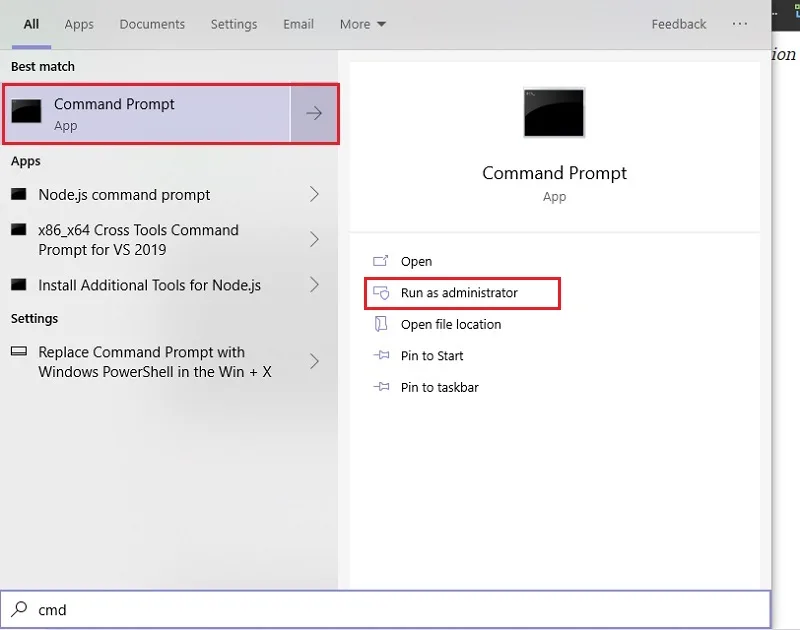Click the Pin to taskbar pin icon
Viewport: 800px width, 630px height.
tap(381, 387)
